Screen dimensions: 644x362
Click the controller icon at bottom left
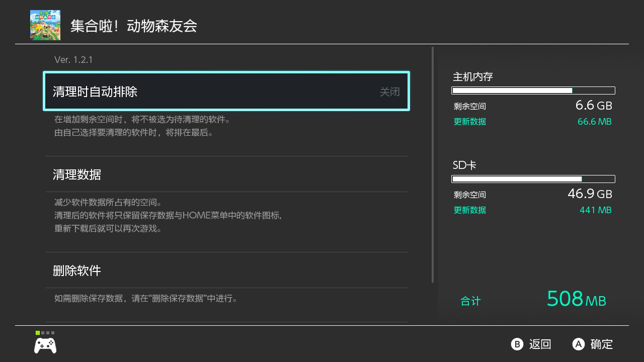tap(45, 345)
